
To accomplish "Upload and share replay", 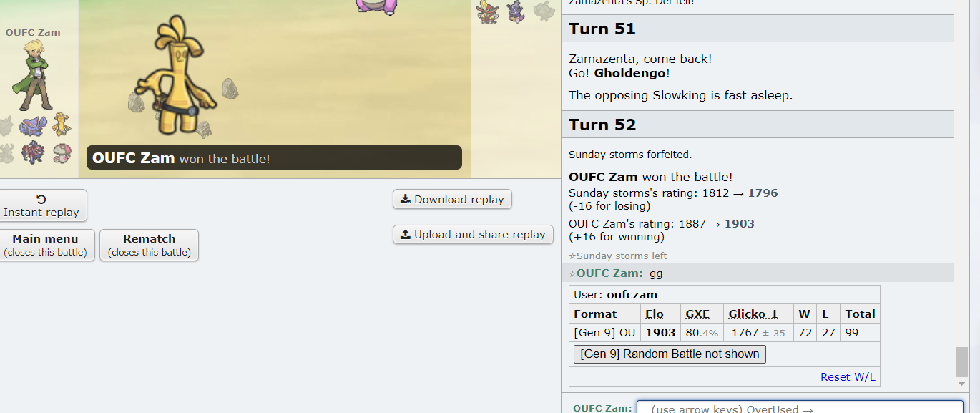I will pyautogui.click(x=473, y=234).
